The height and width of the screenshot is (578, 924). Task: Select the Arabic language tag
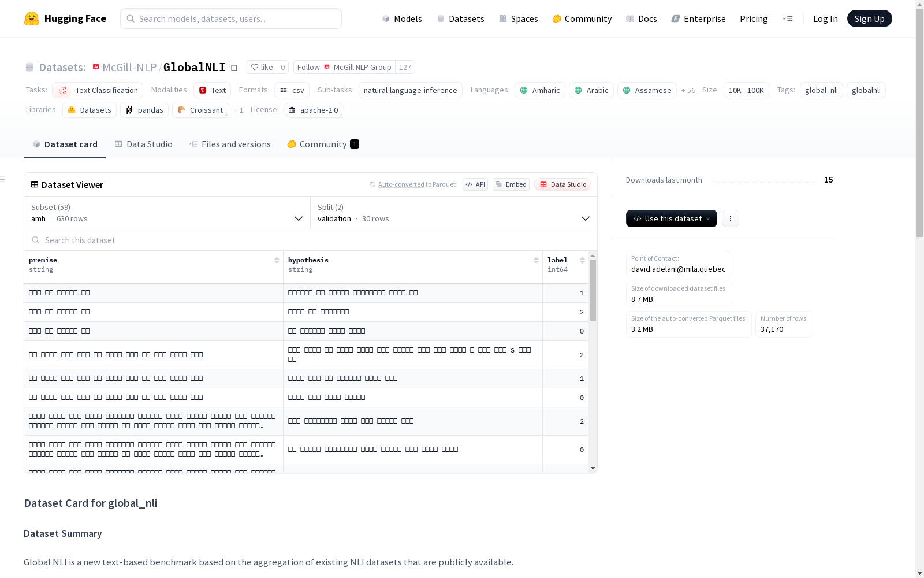coord(591,90)
